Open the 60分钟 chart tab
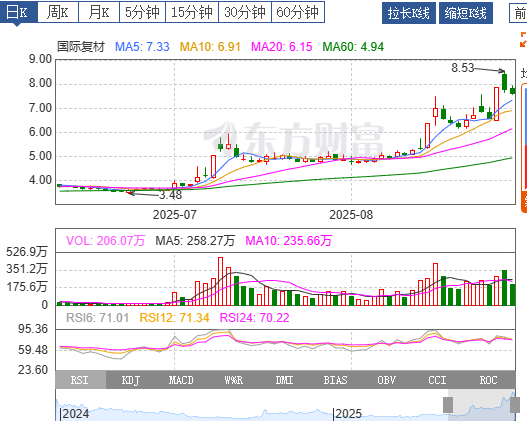Viewport: 527px width, 424px height. [x=298, y=12]
